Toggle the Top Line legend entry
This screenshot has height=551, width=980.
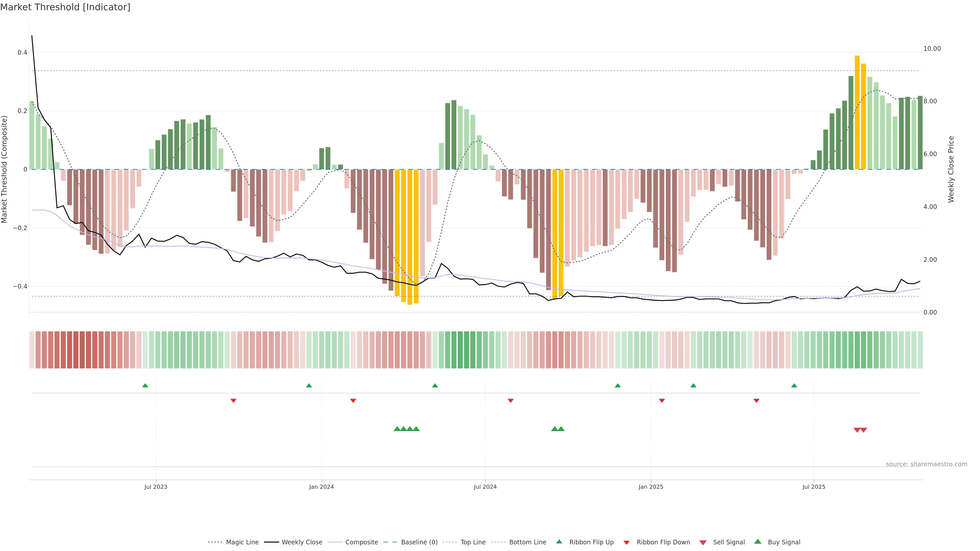pyautogui.click(x=473, y=542)
